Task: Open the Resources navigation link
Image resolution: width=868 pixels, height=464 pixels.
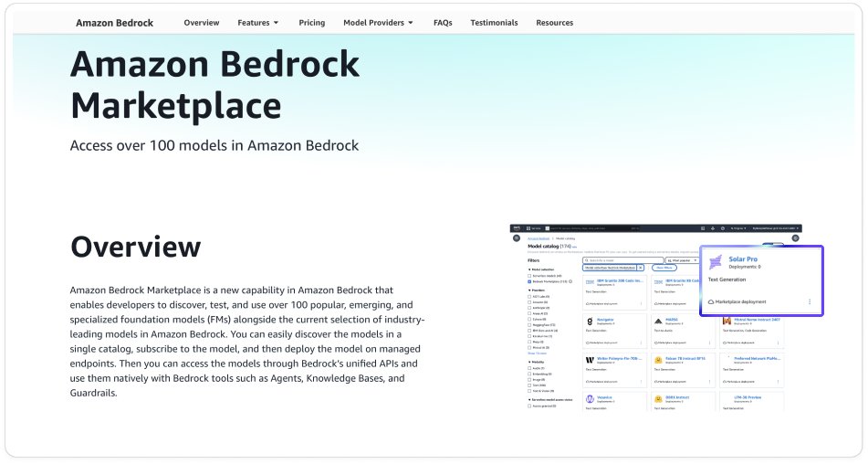Action: pyautogui.click(x=555, y=23)
